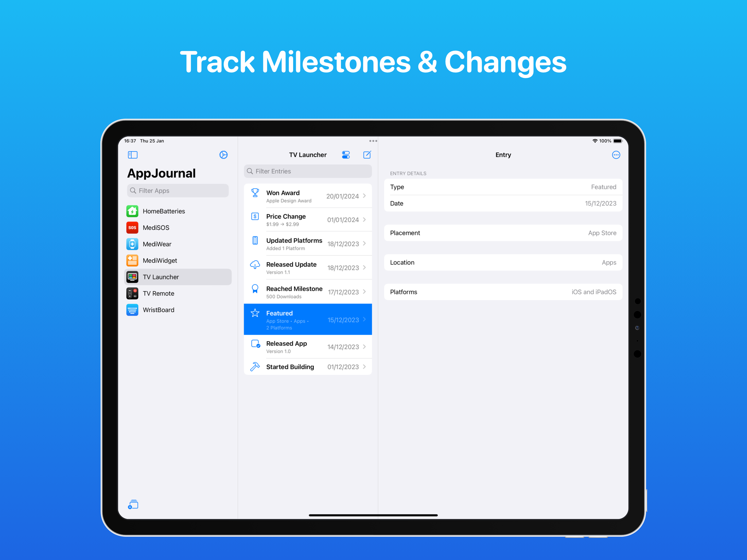This screenshot has height=560, width=747.
Task: Click the milestone ribbon icon for Reached Milestone
Action: [x=254, y=291]
